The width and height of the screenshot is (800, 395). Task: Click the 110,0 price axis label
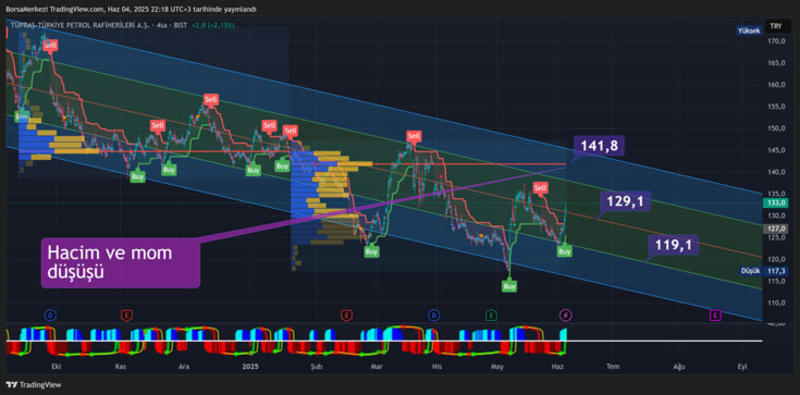pos(778,303)
